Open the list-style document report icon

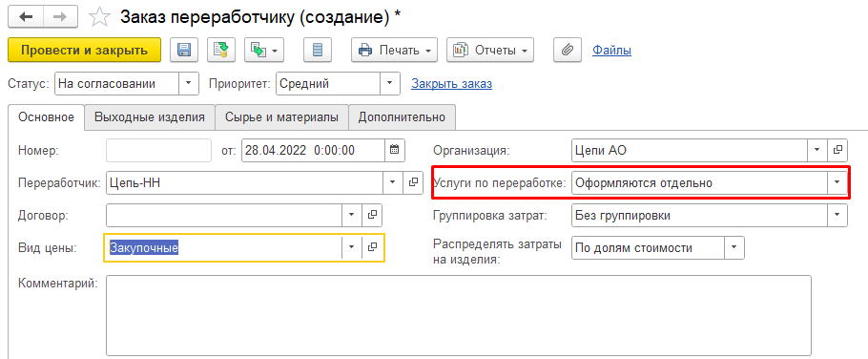[318, 51]
